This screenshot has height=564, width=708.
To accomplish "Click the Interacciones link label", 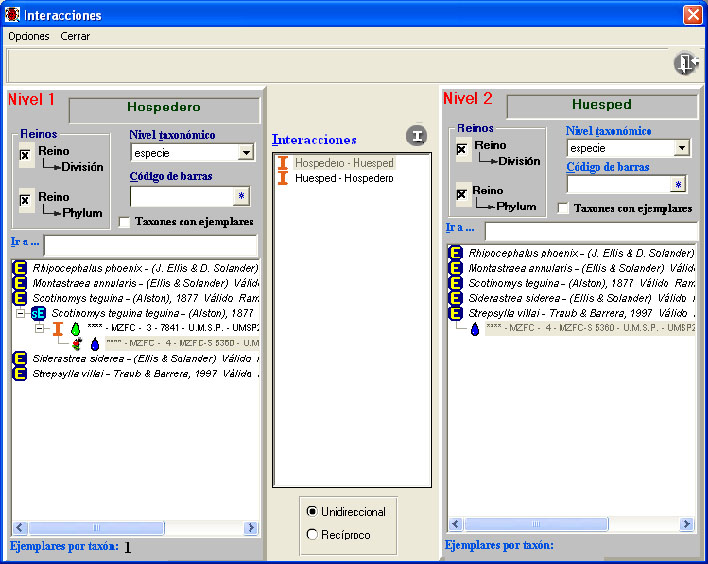I will click(x=314, y=140).
